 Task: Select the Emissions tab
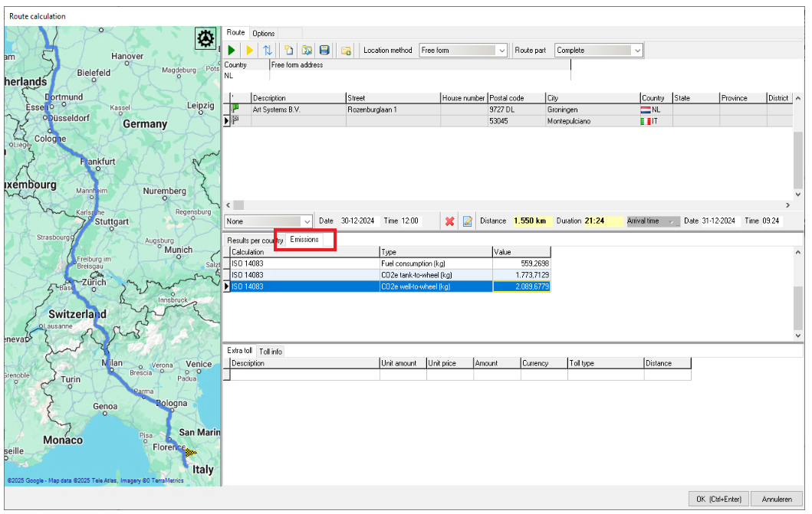point(304,240)
